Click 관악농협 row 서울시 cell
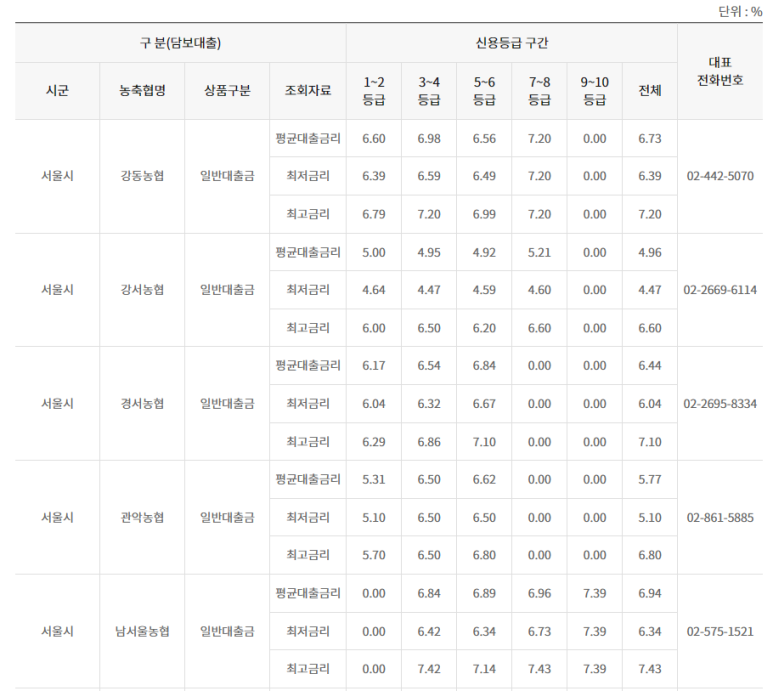The width and height of the screenshot is (773, 691). (57, 518)
